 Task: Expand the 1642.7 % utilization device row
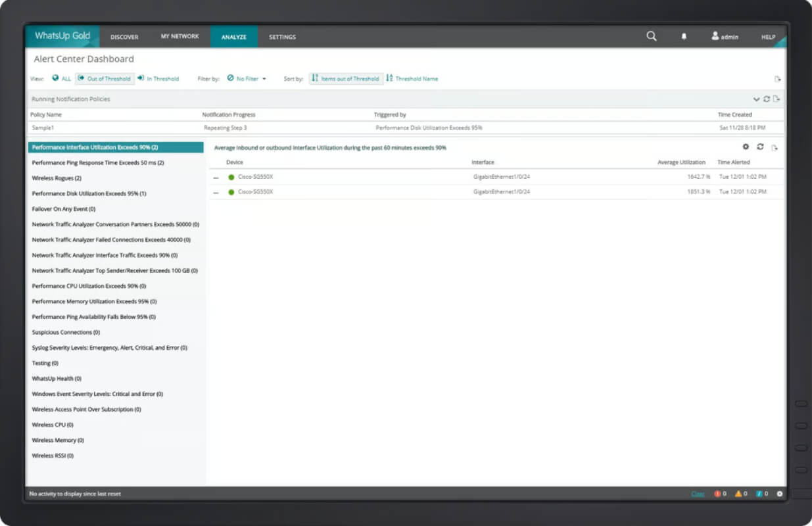click(x=216, y=177)
